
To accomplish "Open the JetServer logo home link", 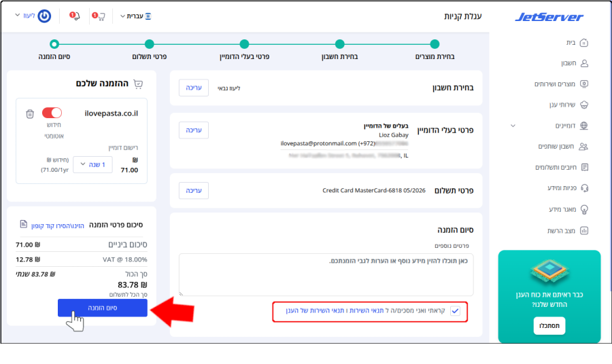I will click(549, 17).
